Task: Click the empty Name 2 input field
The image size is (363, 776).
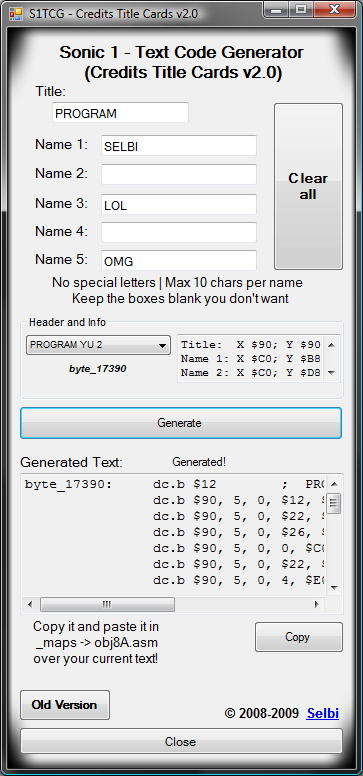Action: coord(179,174)
